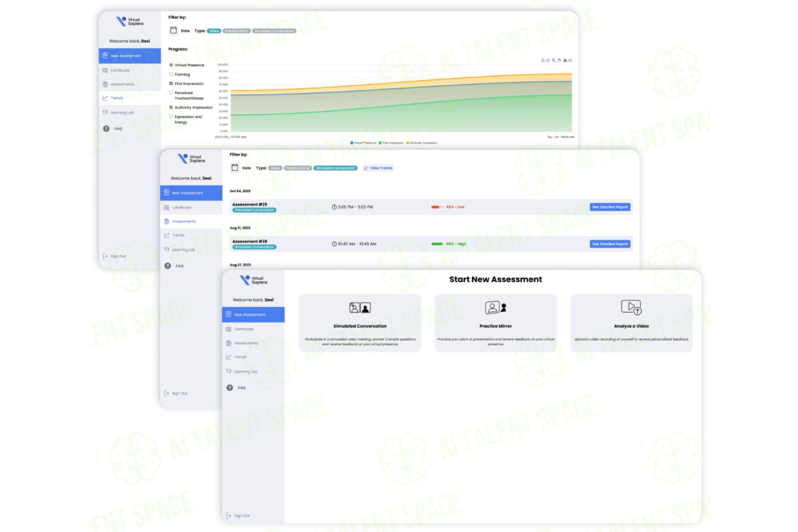
Task: Click New Assessment in Assessments window sidebar
Action: 192,193
